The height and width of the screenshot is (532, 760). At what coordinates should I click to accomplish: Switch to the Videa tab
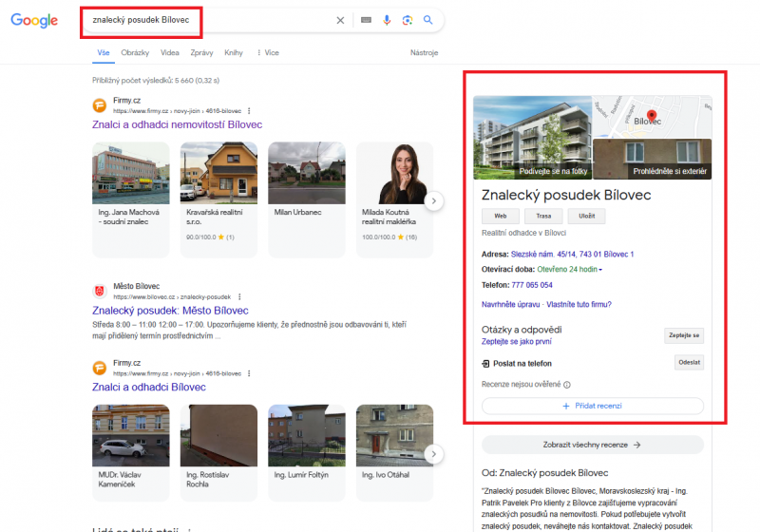pyautogui.click(x=170, y=53)
